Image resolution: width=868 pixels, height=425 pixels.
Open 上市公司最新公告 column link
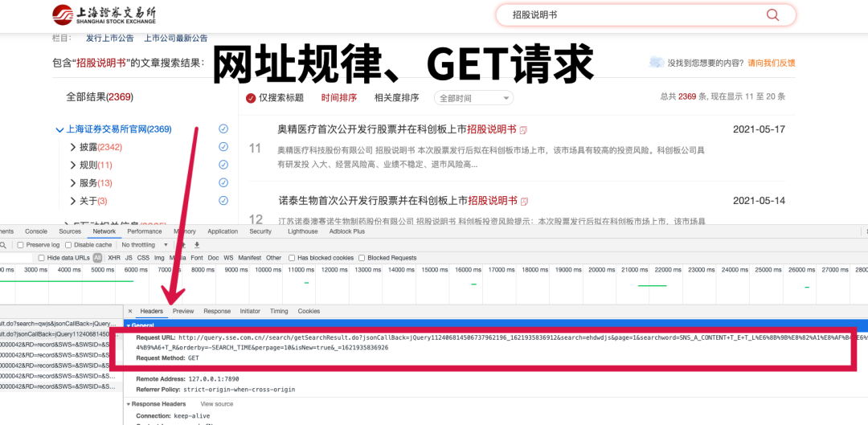(x=176, y=39)
